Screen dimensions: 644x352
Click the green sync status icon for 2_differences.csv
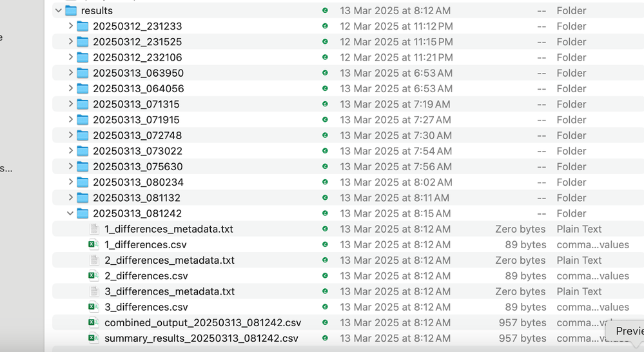click(325, 276)
